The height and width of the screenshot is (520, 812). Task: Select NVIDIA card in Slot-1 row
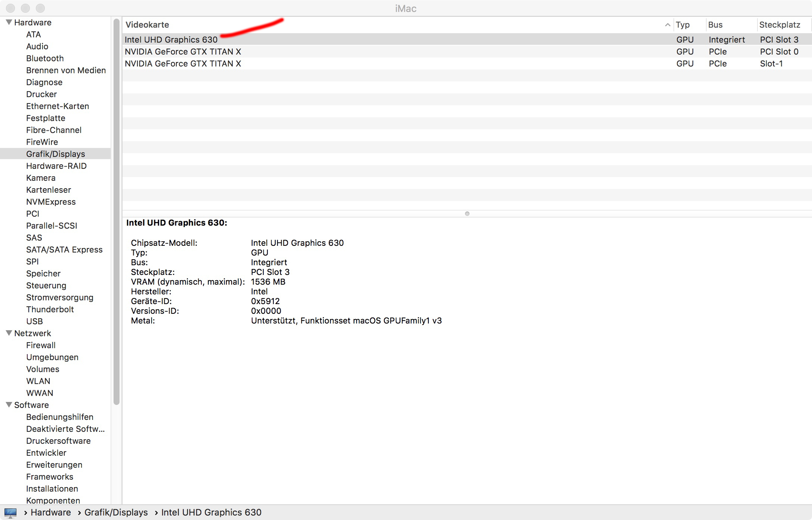(x=183, y=64)
